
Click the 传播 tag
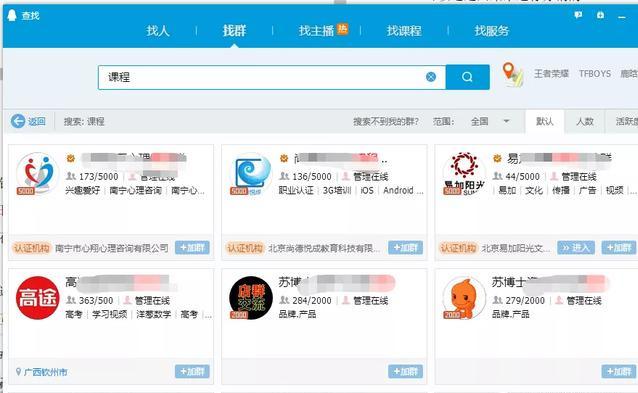tap(561, 190)
